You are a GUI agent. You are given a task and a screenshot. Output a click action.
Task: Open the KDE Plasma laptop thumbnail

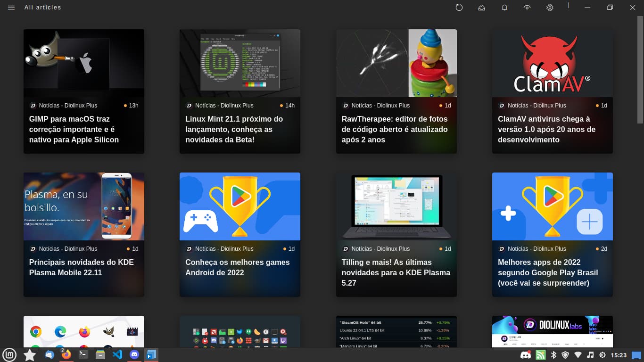tap(396, 206)
